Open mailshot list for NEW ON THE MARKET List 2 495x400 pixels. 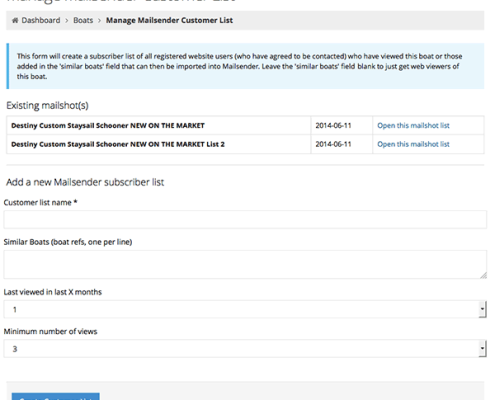pyautogui.click(x=413, y=144)
